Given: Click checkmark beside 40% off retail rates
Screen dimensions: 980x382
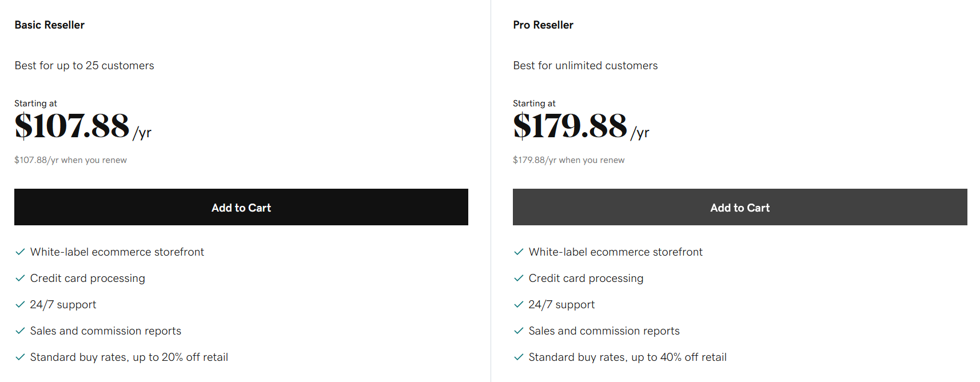Looking at the screenshot, I should (x=519, y=357).
